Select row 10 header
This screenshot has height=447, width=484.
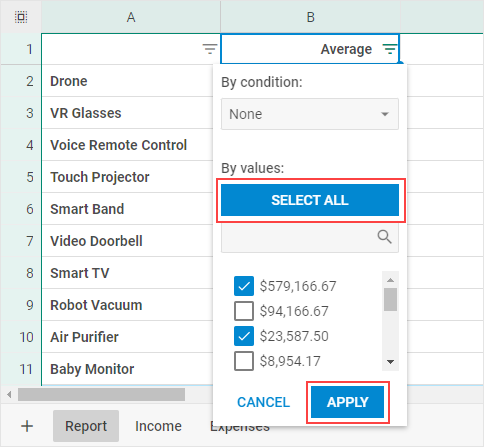tap(21, 337)
